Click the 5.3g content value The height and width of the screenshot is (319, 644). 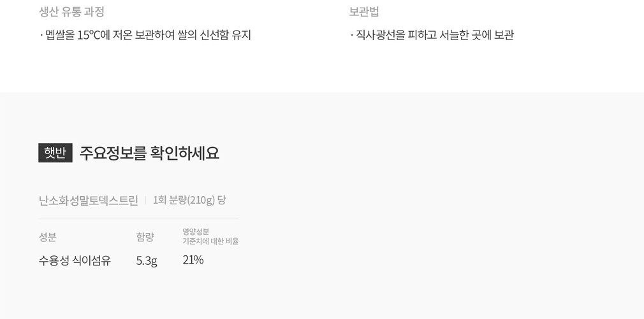click(x=147, y=260)
